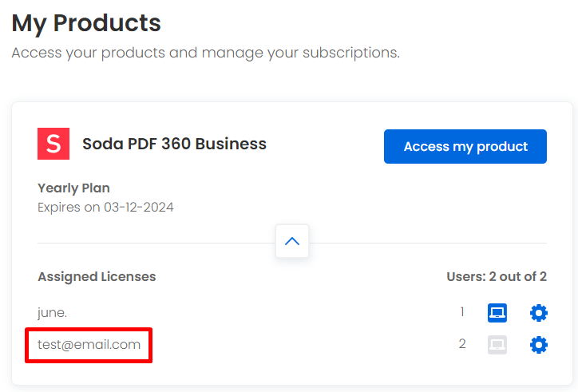Click the subtitle about managing your subscriptions
This screenshot has width=578, height=392.
click(206, 53)
